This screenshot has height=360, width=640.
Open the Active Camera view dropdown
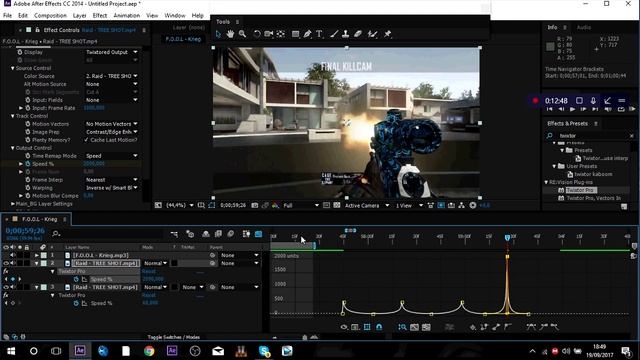[x=367, y=205]
